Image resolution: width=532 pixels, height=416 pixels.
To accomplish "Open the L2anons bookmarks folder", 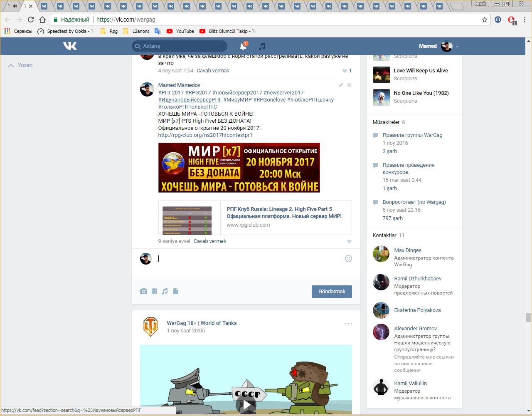I will pos(136,31).
